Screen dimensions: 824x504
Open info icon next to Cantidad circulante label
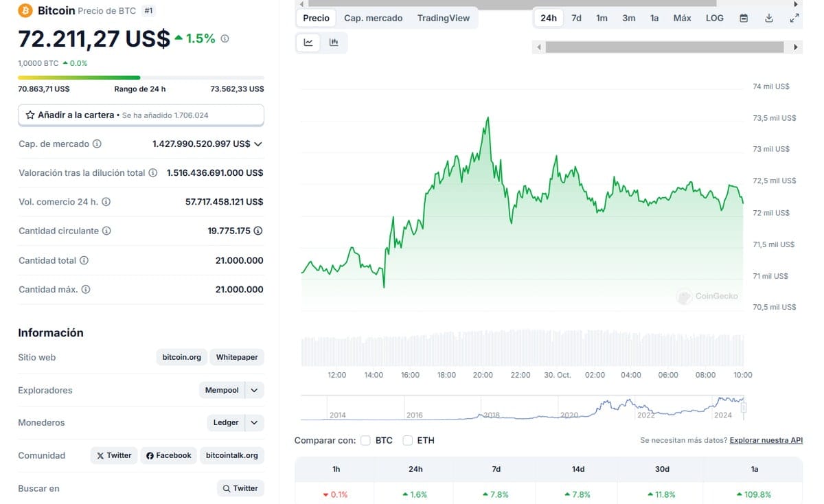pyautogui.click(x=106, y=231)
